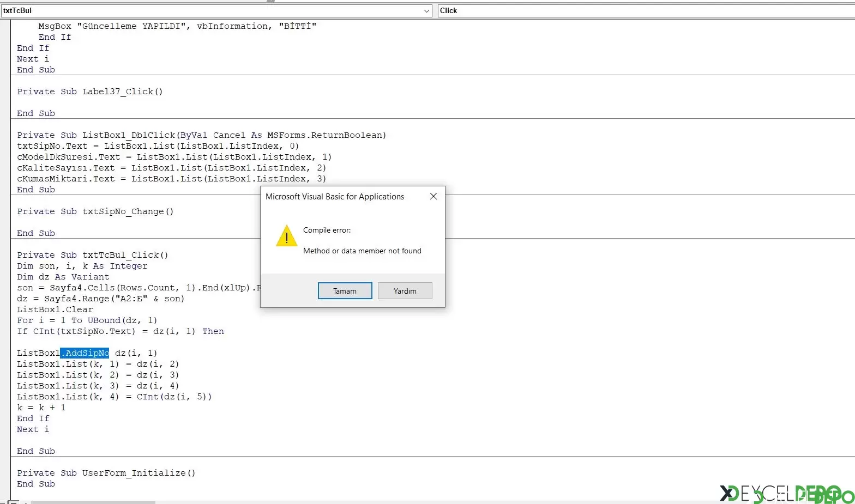This screenshot has width=855, height=504.
Task: Close the Microsoft Visual Basic error dialog
Action: coord(433,196)
